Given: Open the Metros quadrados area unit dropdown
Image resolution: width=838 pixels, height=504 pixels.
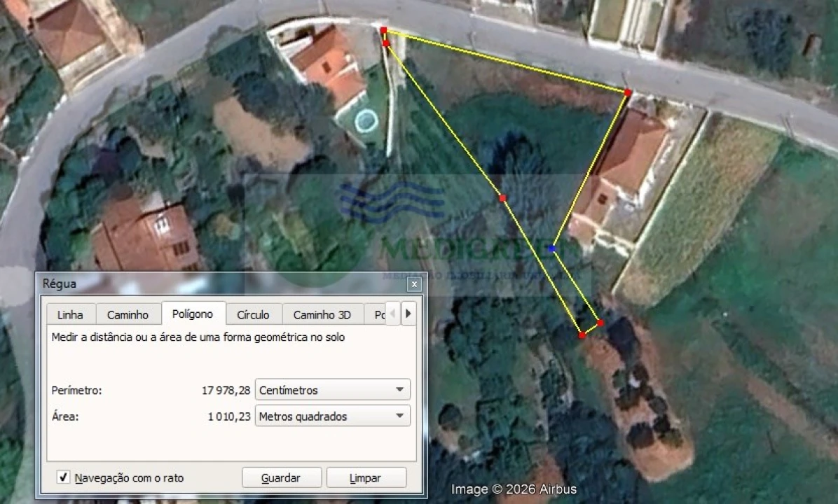Looking at the screenshot, I should 332,416.
